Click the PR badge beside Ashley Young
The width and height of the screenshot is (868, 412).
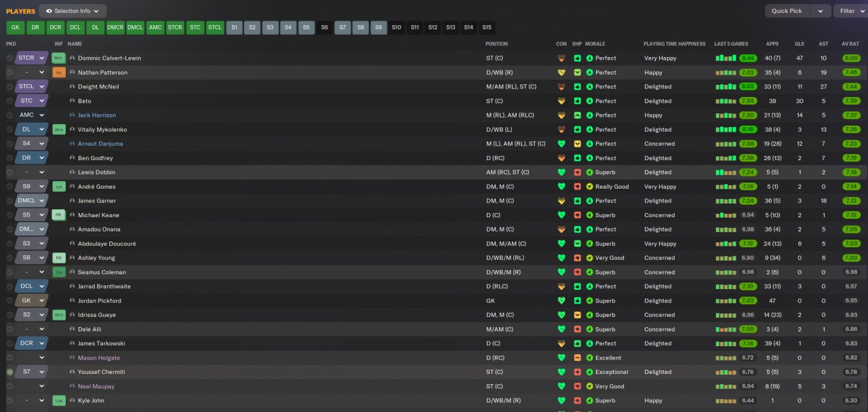pyautogui.click(x=58, y=257)
